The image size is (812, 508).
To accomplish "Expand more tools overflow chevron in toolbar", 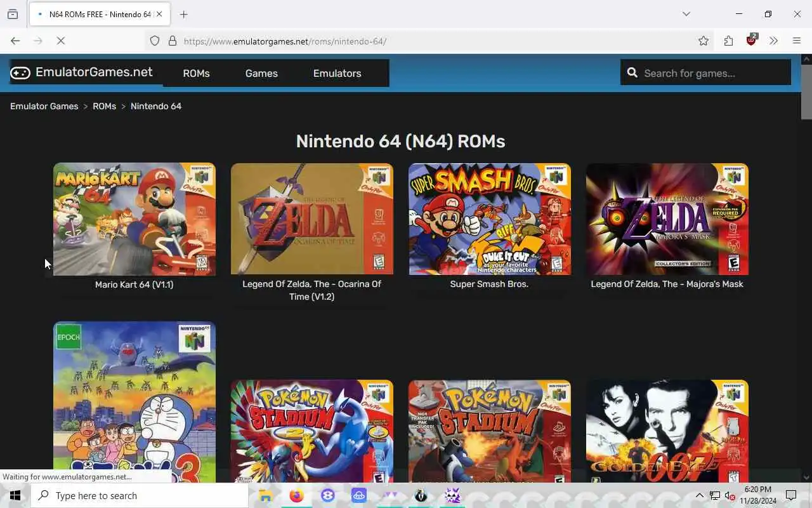I will point(773,41).
